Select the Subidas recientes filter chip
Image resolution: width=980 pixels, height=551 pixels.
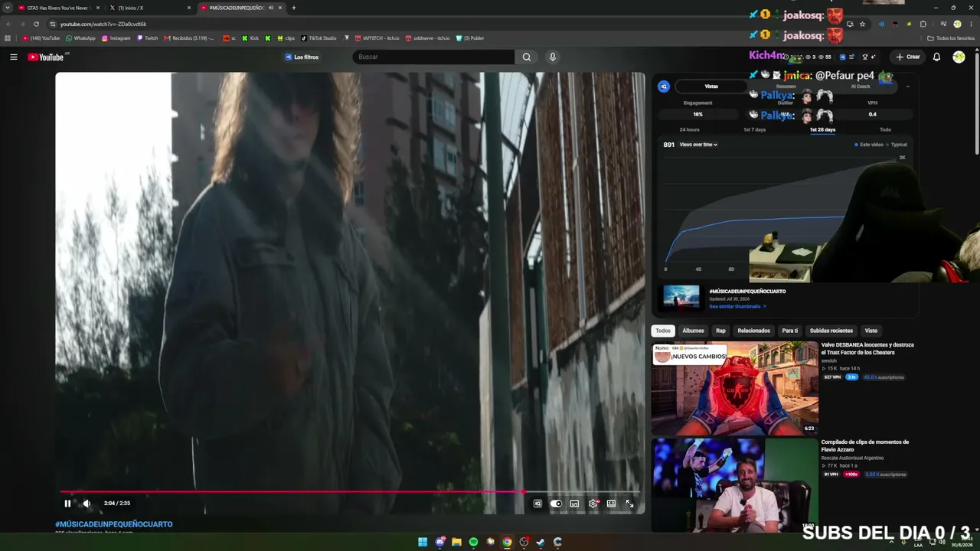[x=831, y=331]
